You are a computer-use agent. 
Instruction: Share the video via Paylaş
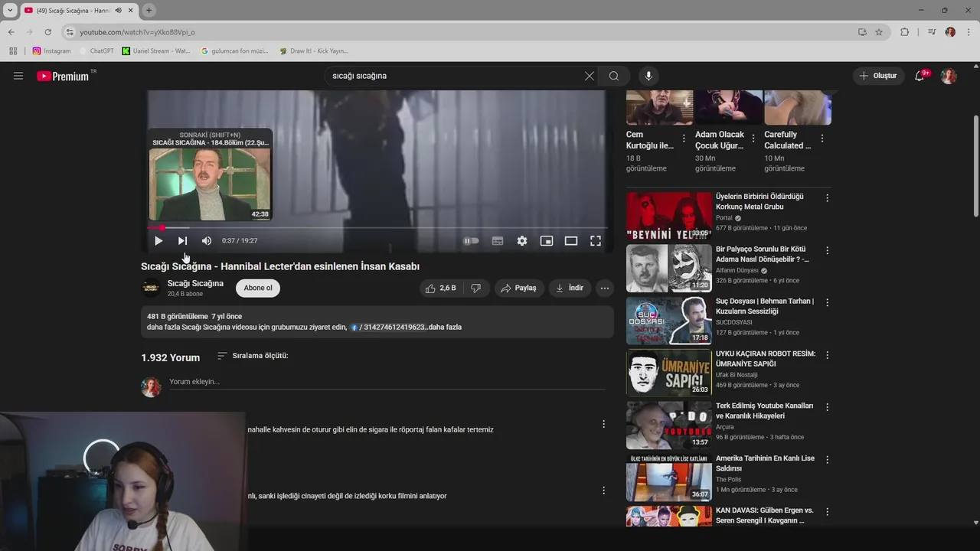point(519,288)
